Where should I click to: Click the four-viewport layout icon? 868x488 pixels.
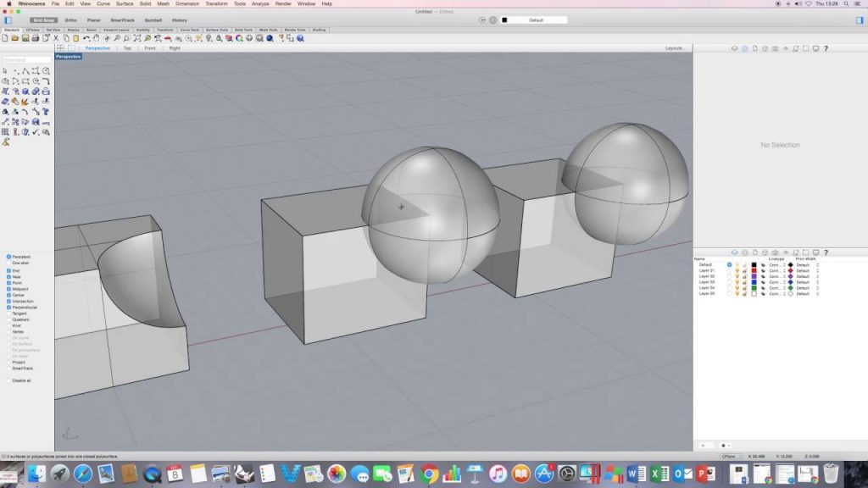(x=61, y=48)
